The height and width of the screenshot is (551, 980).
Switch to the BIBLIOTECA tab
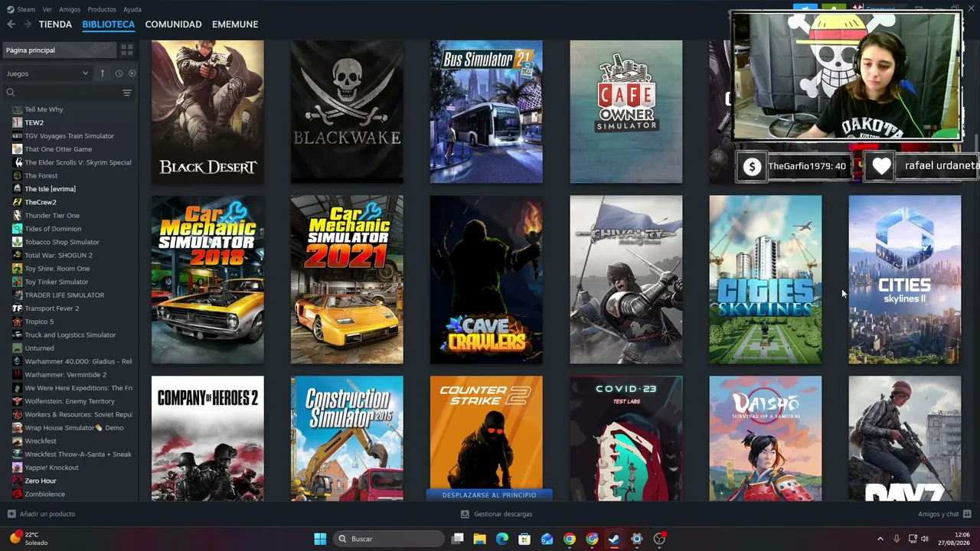coord(109,24)
